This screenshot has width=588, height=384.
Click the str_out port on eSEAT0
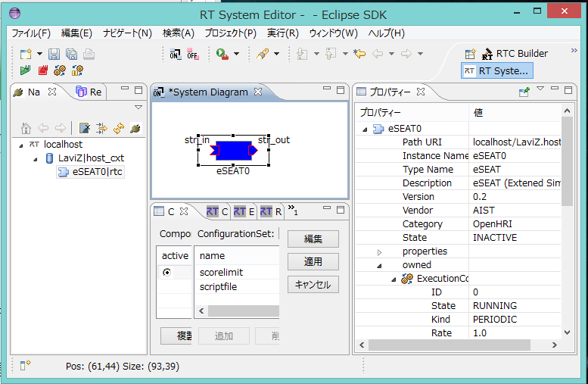[253, 151]
